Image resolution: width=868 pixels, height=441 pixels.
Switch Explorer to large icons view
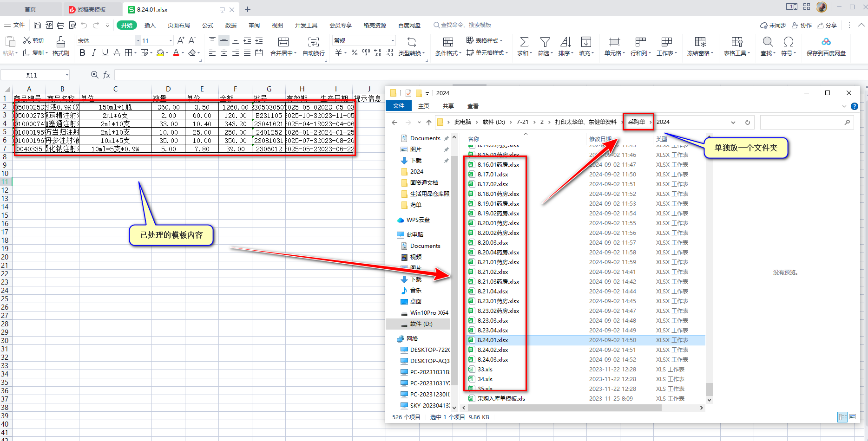tap(853, 417)
